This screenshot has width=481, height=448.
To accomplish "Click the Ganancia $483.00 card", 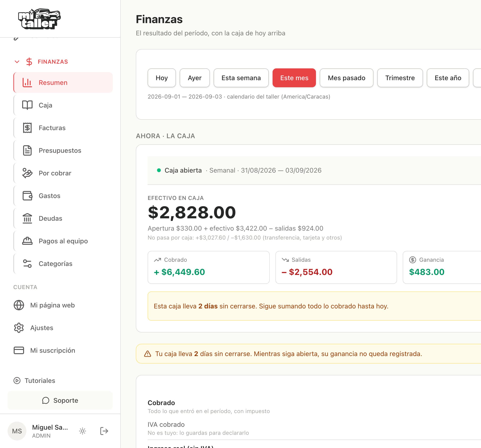I will pos(442,267).
